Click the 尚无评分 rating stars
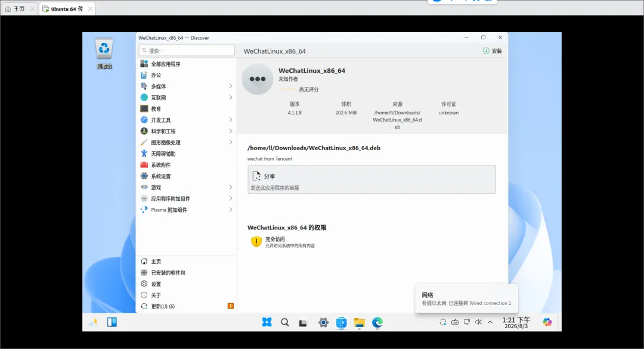 tap(289, 89)
